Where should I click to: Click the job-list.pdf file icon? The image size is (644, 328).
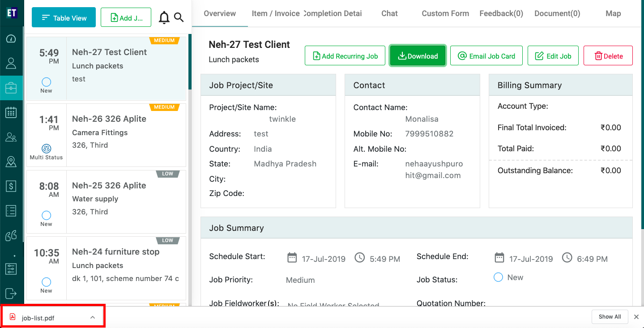13,317
